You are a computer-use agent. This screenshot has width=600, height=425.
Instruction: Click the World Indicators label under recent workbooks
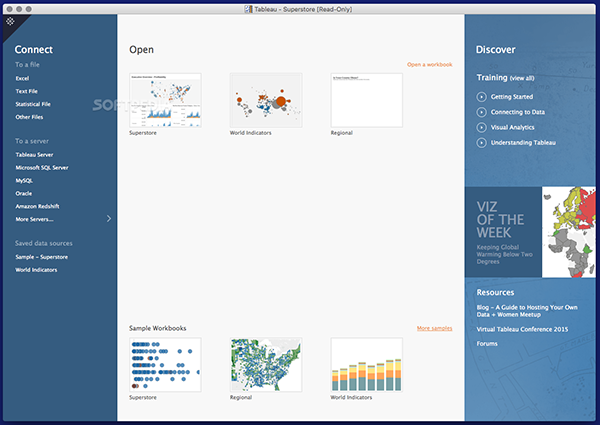click(x=251, y=133)
